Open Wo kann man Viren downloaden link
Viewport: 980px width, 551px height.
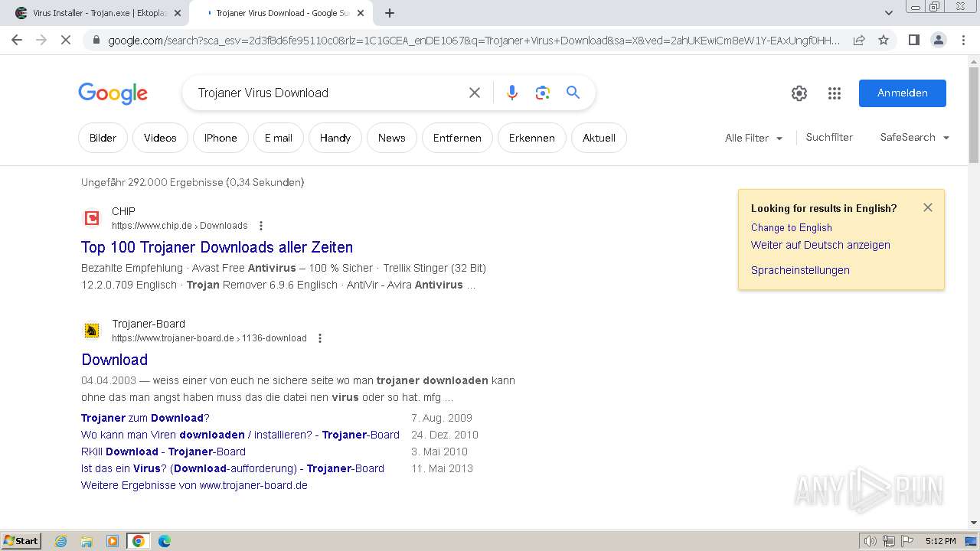(240, 435)
